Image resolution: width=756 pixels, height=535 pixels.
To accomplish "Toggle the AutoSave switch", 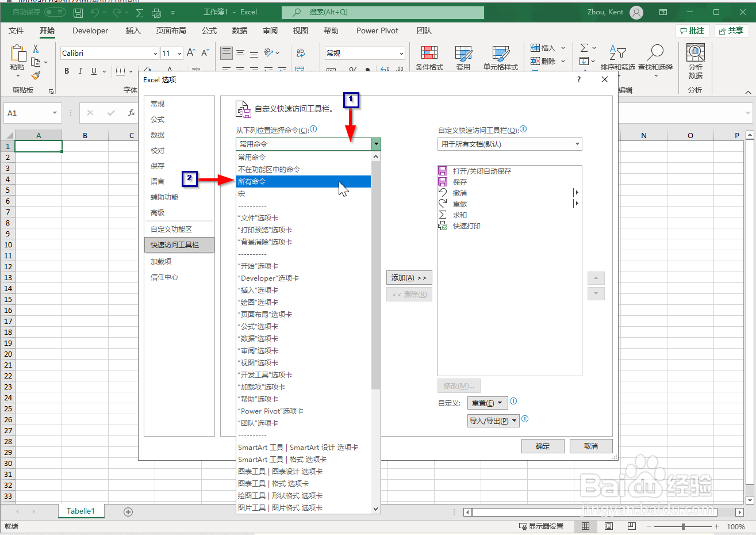I will (x=55, y=12).
